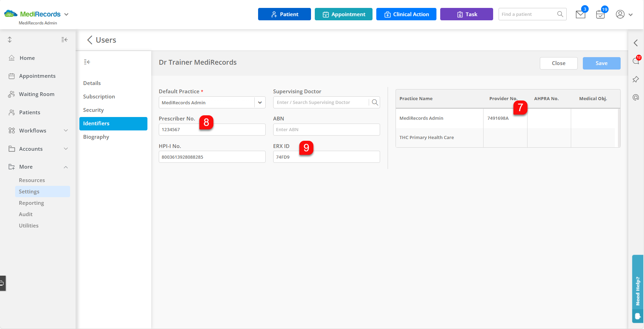Open Appointments in sidebar
The height and width of the screenshot is (329, 644).
tap(37, 76)
